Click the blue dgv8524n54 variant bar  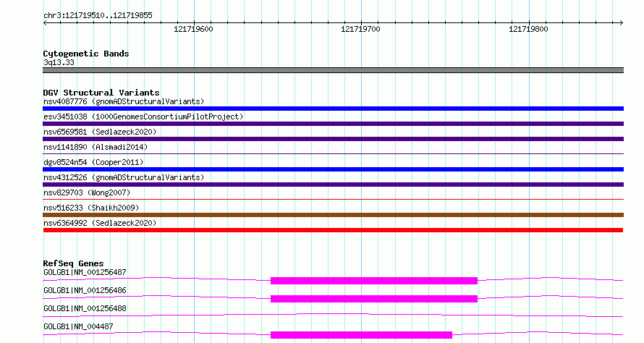[333, 169]
